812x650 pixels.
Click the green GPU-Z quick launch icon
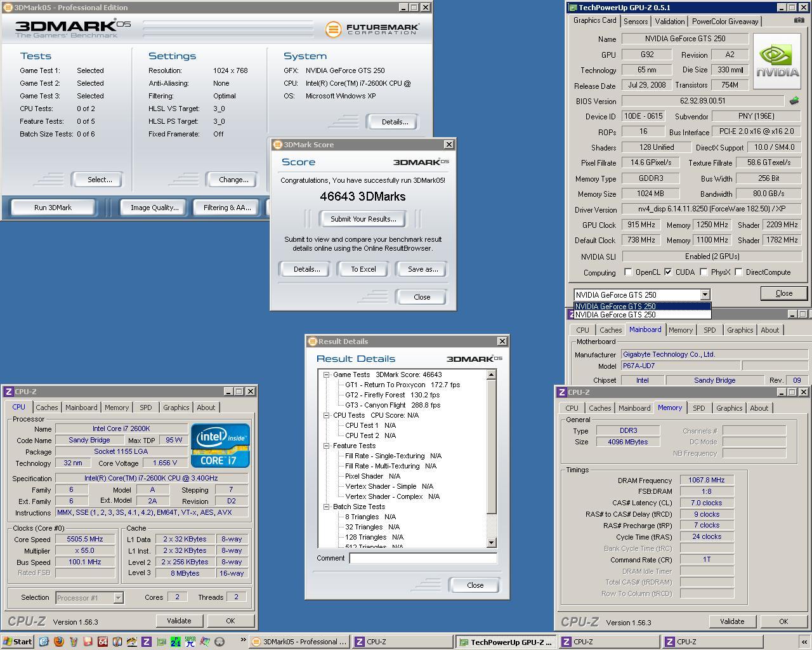click(160, 642)
